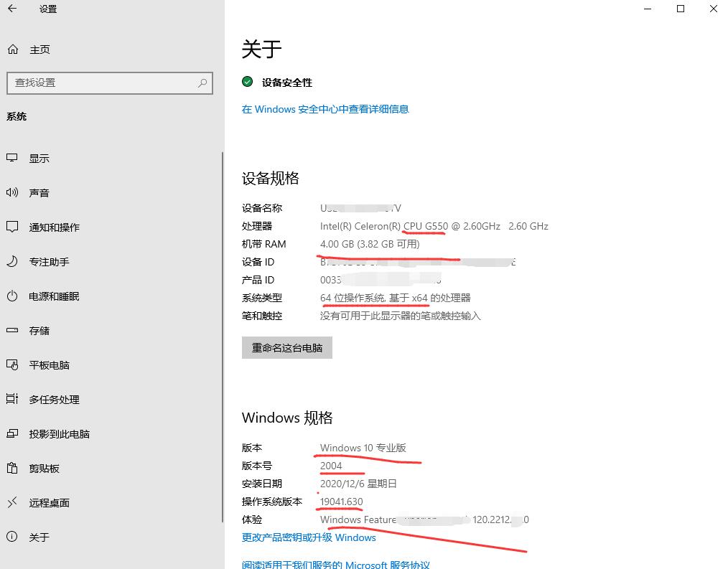Click the sidebar vertical scrollbar
The width and height of the screenshot is (728, 569).
coord(223,337)
